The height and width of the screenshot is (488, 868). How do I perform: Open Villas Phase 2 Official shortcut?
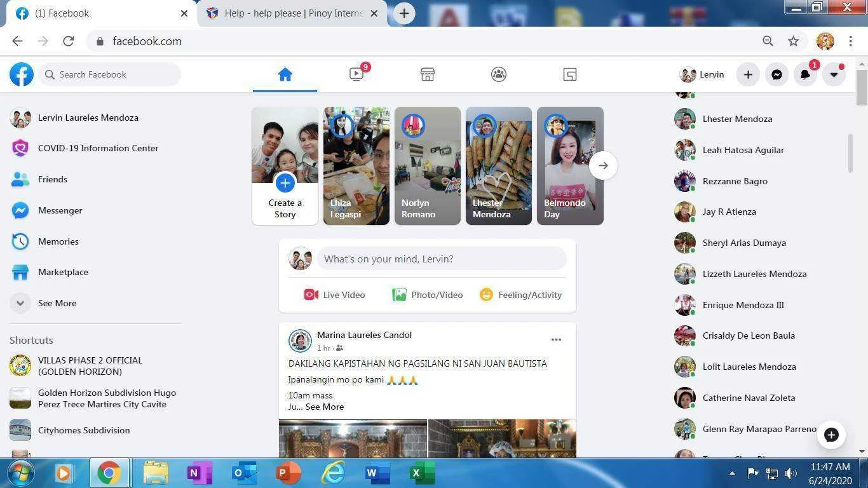(x=95, y=366)
